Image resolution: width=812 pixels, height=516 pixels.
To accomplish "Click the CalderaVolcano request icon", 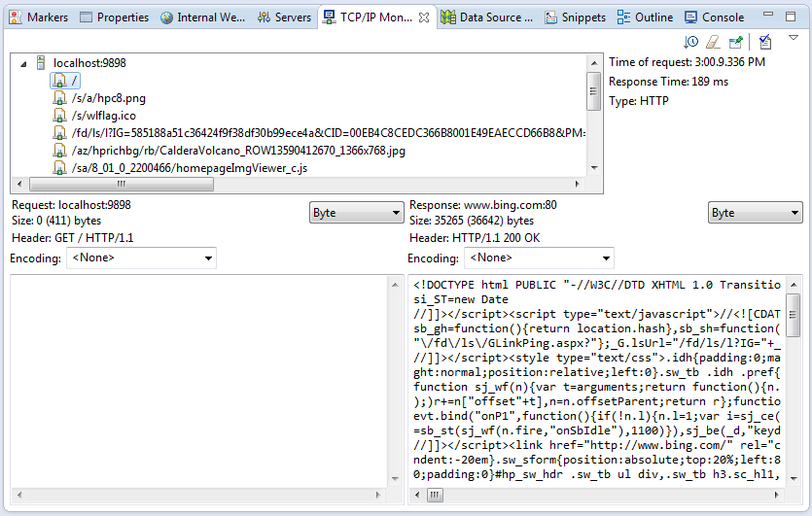I will point(59,151).
